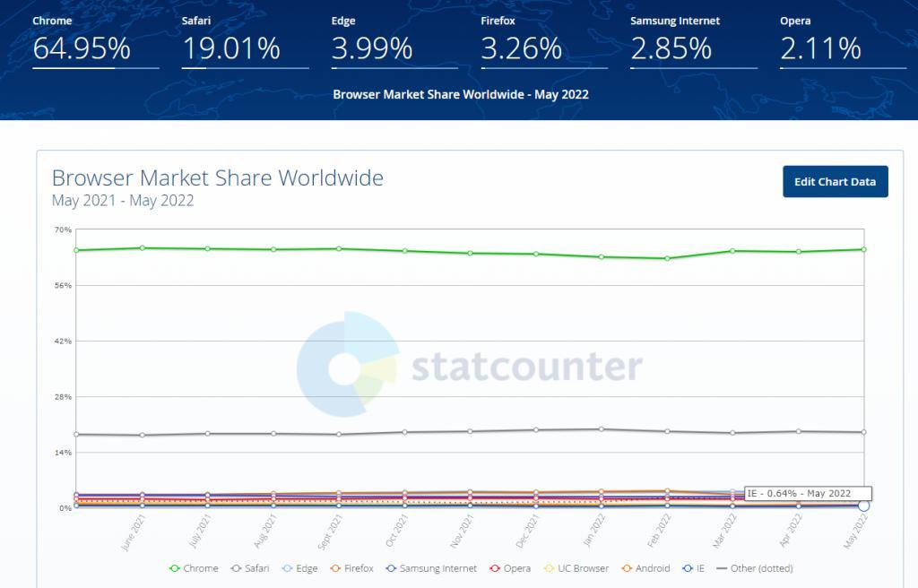
Task: Select the Safari 19.01% header stat
Action: click(x=231, y=48)
